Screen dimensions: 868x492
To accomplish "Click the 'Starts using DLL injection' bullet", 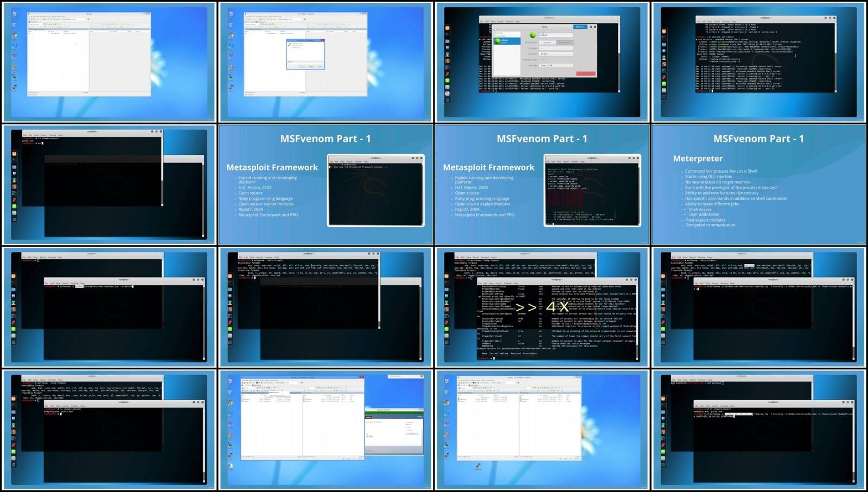I will 709,176.
